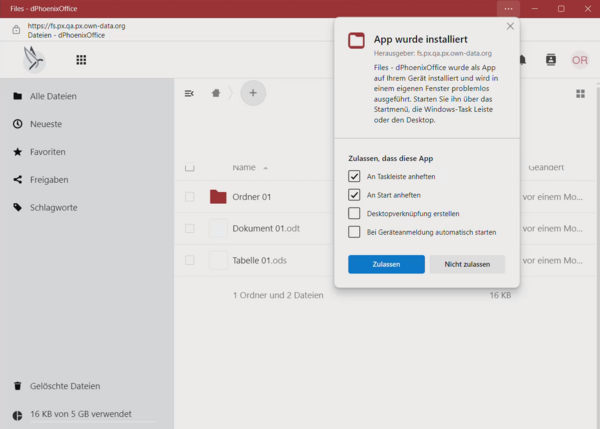Screen dimensions: 600x429
Task: Click Dokument 01.odt modified time cell
Action: click(553, 228)
